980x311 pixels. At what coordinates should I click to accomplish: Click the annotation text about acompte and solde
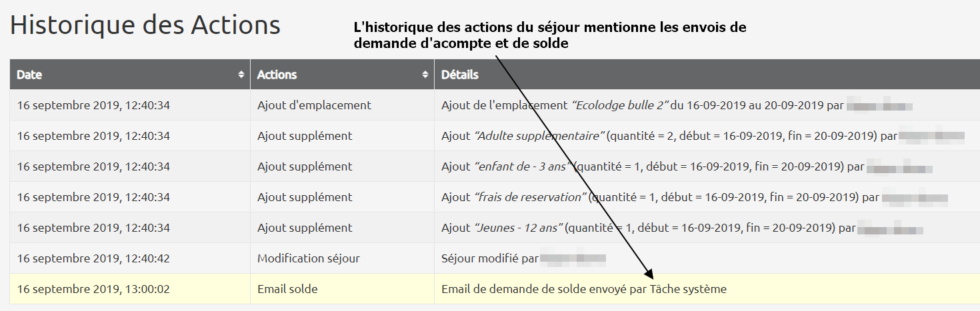coord(549,35)
